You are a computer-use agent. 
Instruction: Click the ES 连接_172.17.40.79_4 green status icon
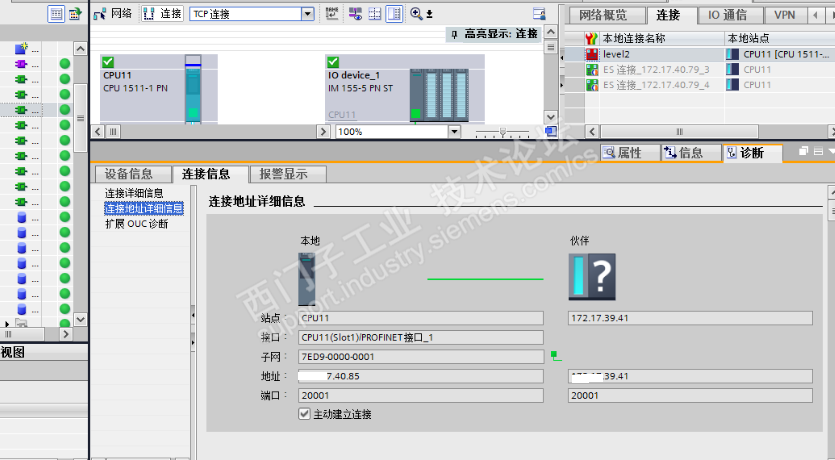(592, 85)
